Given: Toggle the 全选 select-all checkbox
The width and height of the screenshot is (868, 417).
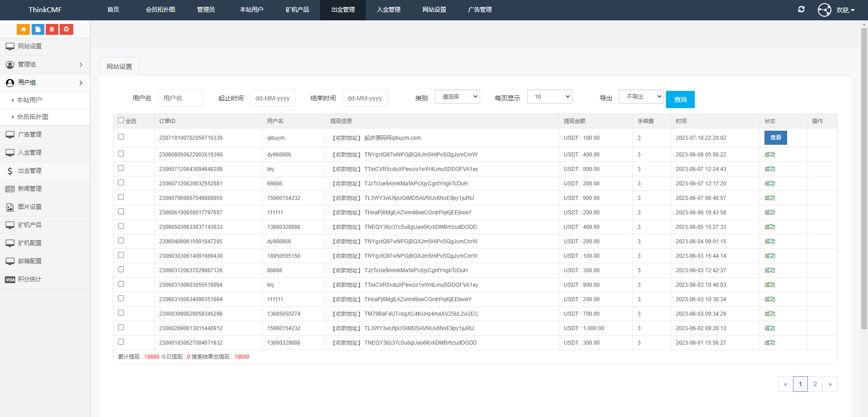Looking at the screenshot, I should pos(121,120).
